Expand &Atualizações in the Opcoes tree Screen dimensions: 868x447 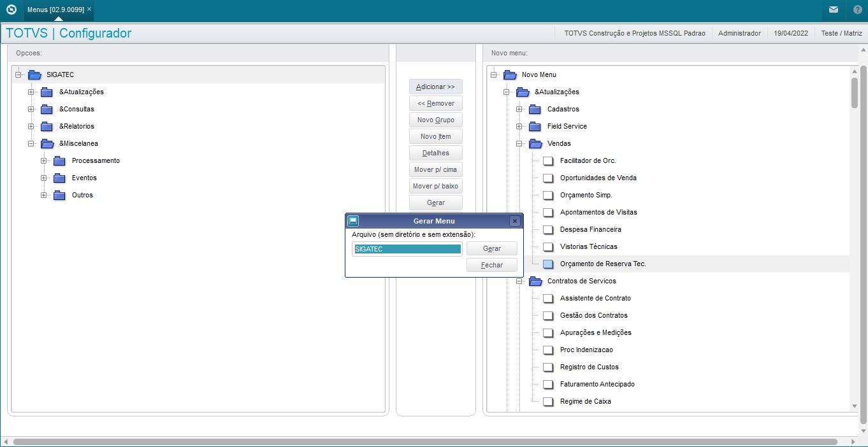(x=31, y=92)
